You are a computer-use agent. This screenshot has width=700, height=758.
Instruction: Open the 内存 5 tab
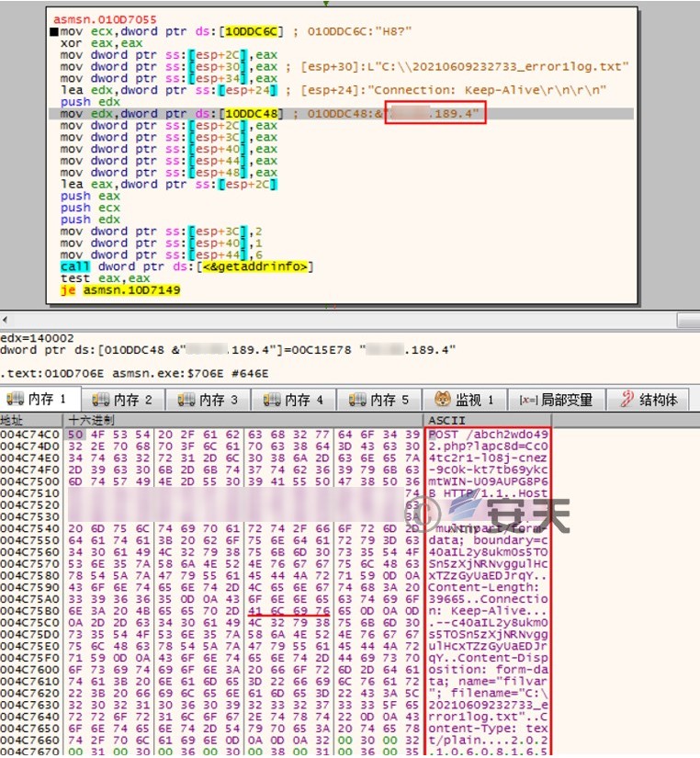tap(379, 400)
